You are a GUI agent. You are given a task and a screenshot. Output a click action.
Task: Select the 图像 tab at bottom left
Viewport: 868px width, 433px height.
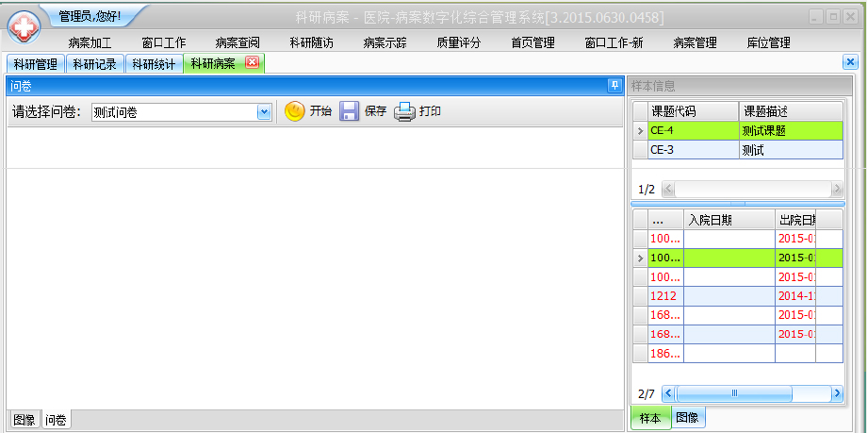coord(25,420)
